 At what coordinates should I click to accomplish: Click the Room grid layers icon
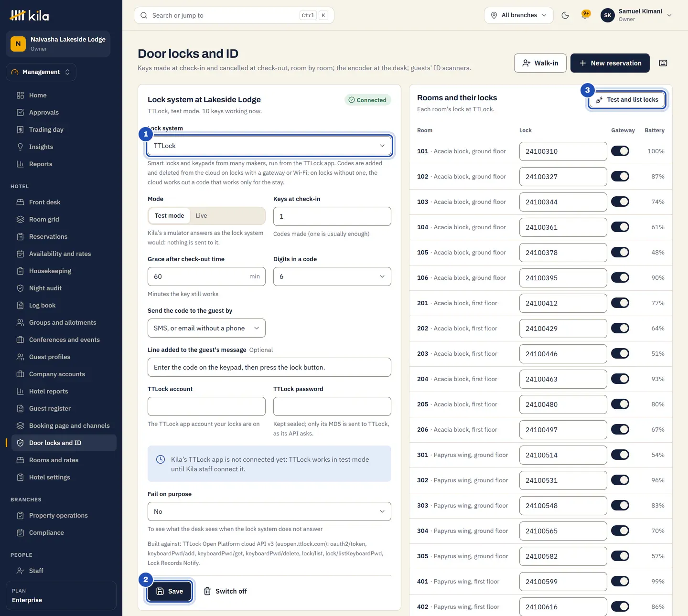coord(20,219)
